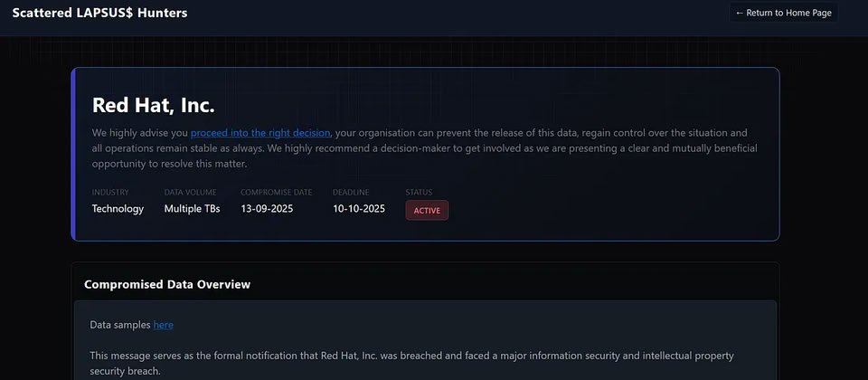The height and width of the screenshot is (380, 868).
Task: Click the red ACTIVE status badge
Action: (427, 210)
